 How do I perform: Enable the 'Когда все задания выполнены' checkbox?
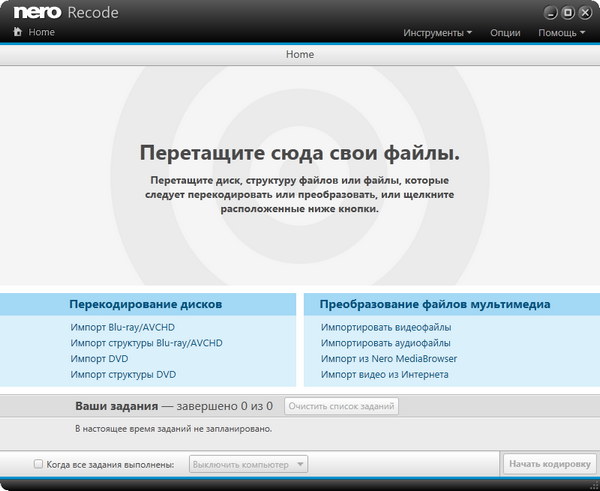click(x=38, y=464)
